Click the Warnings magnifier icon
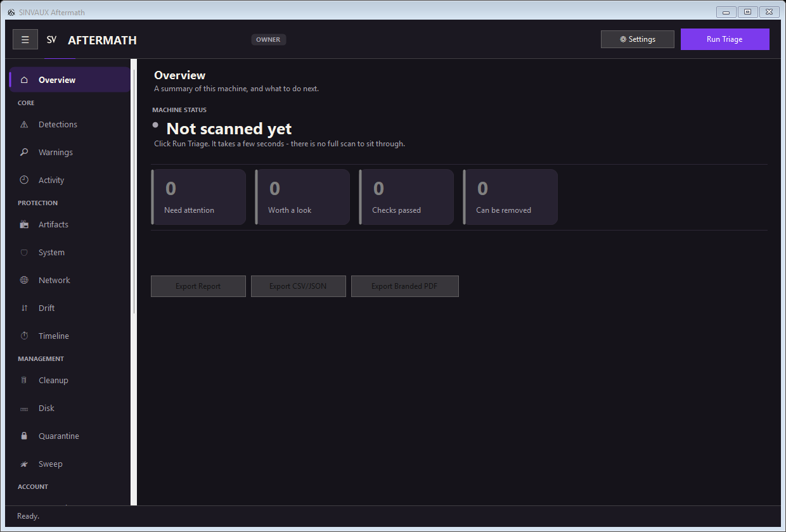This screenshot has width=786, height=532. [x=24, y=152]
